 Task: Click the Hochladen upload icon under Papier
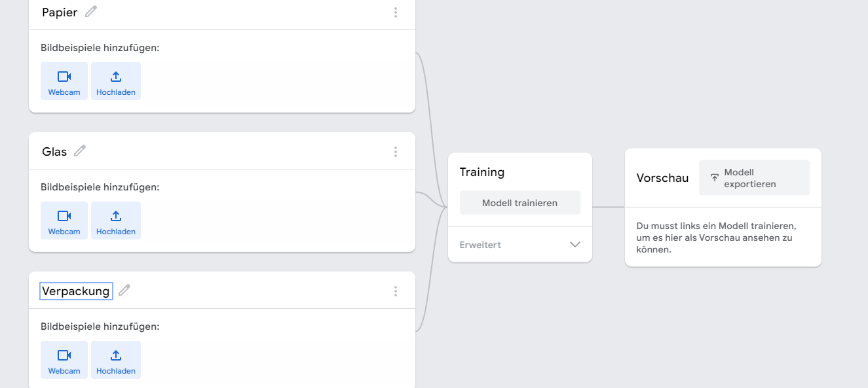point(115,76)
